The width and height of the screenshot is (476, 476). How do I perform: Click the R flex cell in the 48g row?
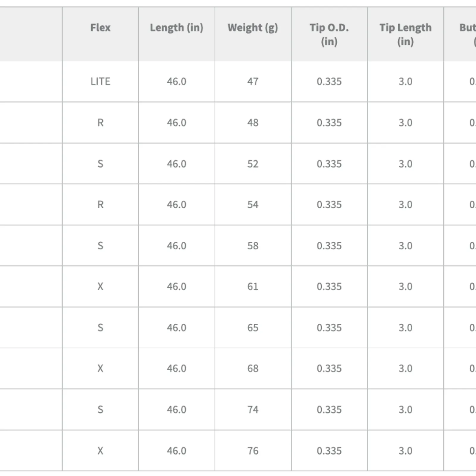(100, 123)
